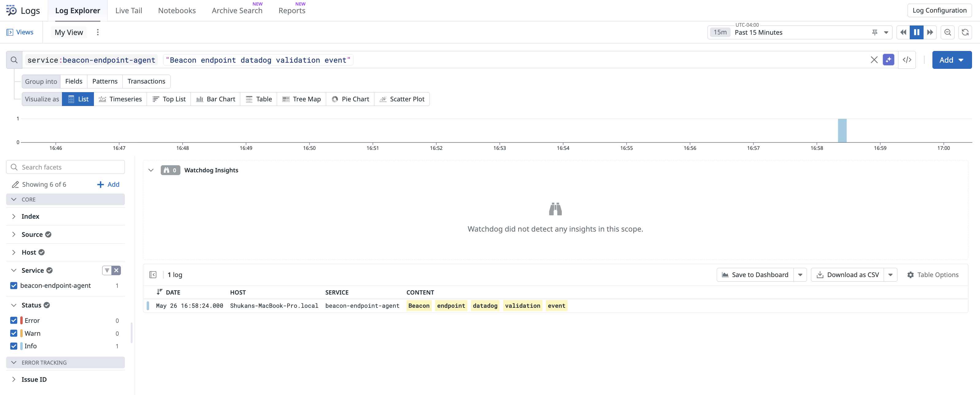This screenshot has height=395, width=980.
Task: Open the Save to Dashboard dropdown arrow
Action: pos(800,275)
